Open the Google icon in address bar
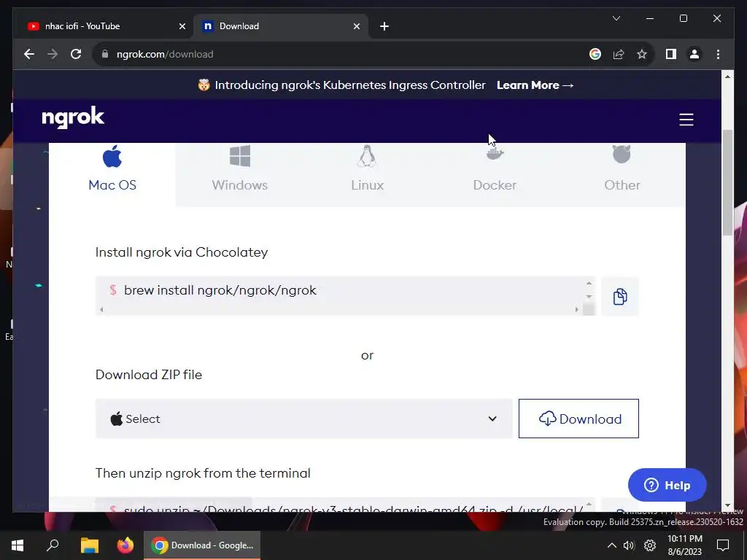Image resolution: width=747 pixels, height=560 pixels. pyautogui.click(x=595, y=54)
